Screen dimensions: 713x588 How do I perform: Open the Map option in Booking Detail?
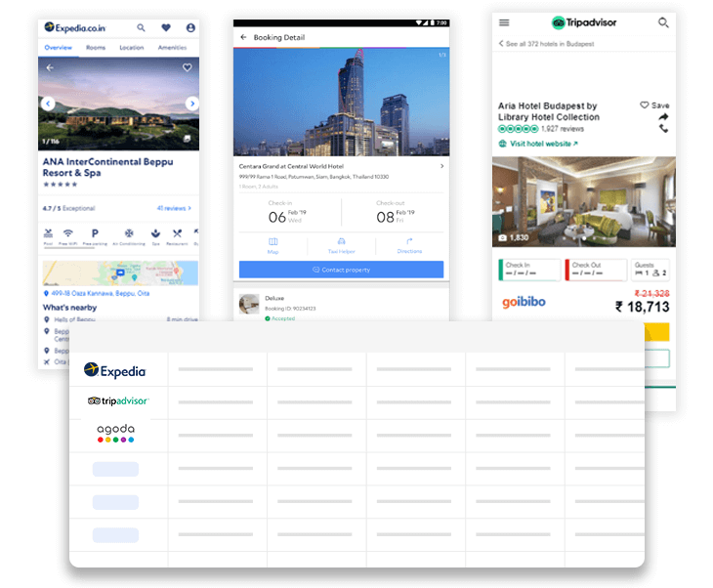point(273,245)
